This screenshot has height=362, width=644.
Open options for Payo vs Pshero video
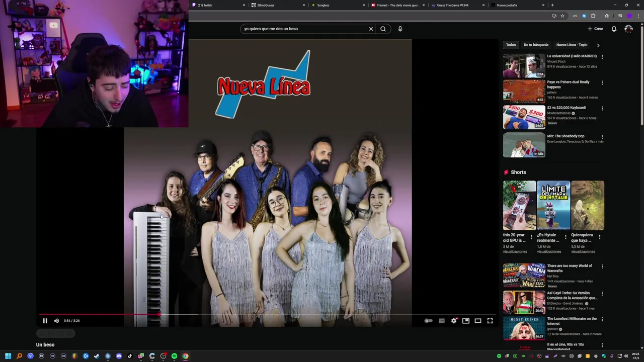pyautogui.click(x=602, y=82)
